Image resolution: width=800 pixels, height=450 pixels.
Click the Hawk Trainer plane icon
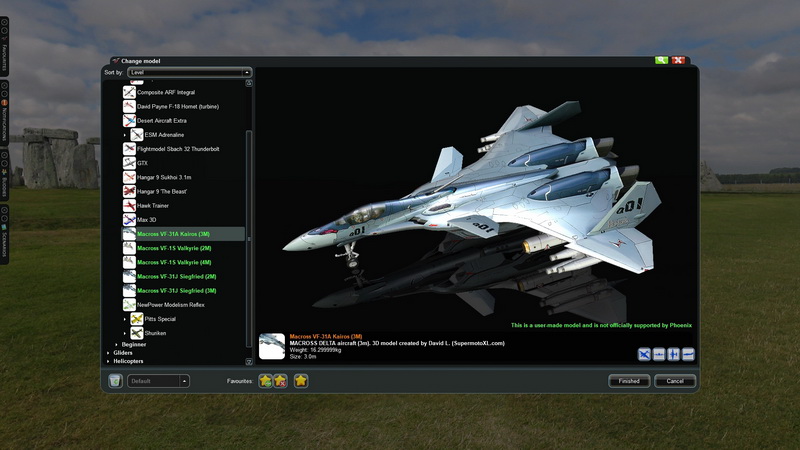129,206
